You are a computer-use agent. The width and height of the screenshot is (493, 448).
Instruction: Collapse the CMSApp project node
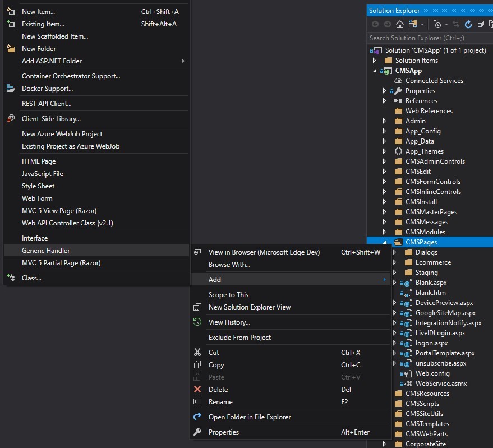(375, 71)
